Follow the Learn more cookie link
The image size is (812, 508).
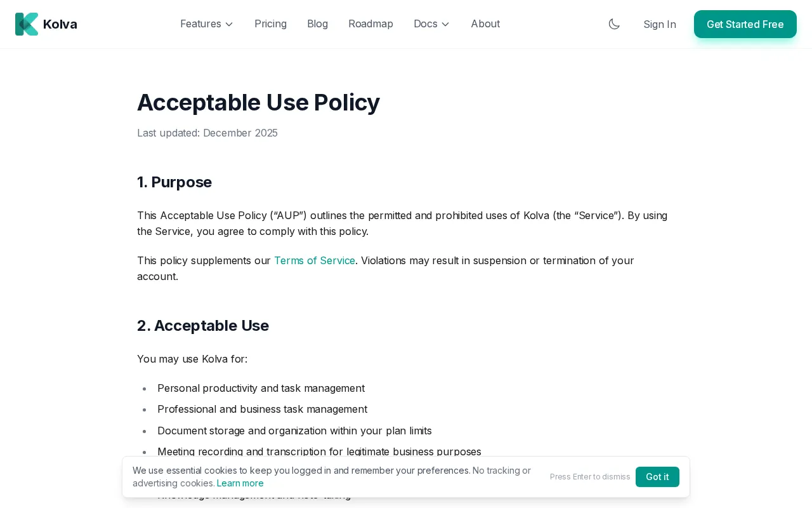pyautogui.click(x=240, y=483)
